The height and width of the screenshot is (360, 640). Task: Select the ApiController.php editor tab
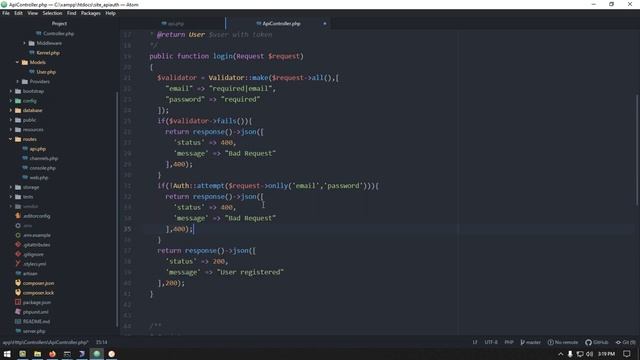278,24
